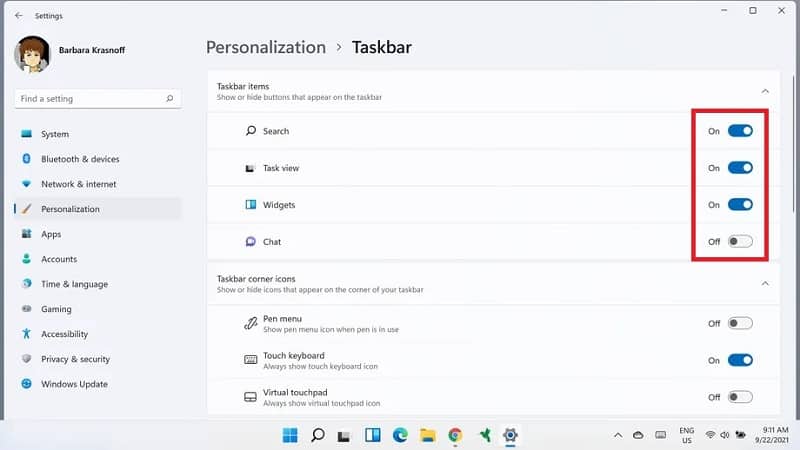800x450 pixels.
Task: Collapse the Taskbar corner icons chevron
Action: tap(765, 284)
